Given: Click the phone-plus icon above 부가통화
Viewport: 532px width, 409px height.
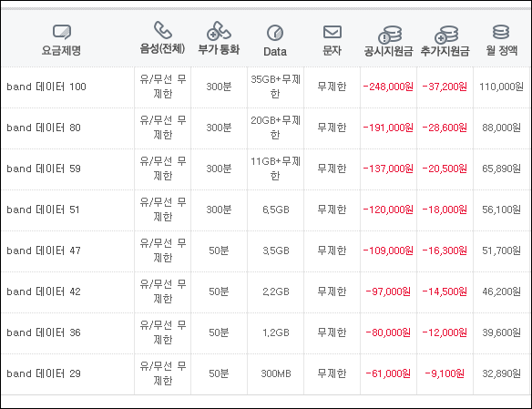Looking at the screenshot, I should pyautogui.click(x=219, y=31).
